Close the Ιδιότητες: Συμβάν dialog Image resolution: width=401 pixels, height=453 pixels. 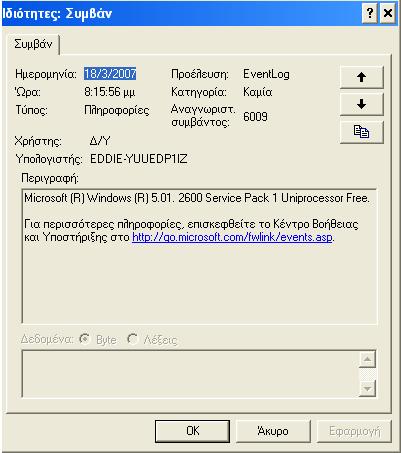[388, 13]
